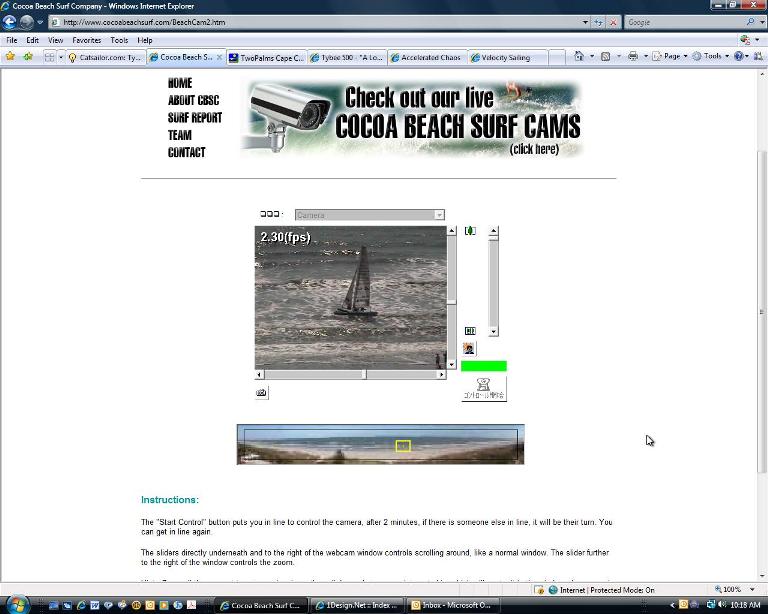Open the Camera selection dropdown
This screenshot has width=768, height=614.
click(x=370, y=215)
